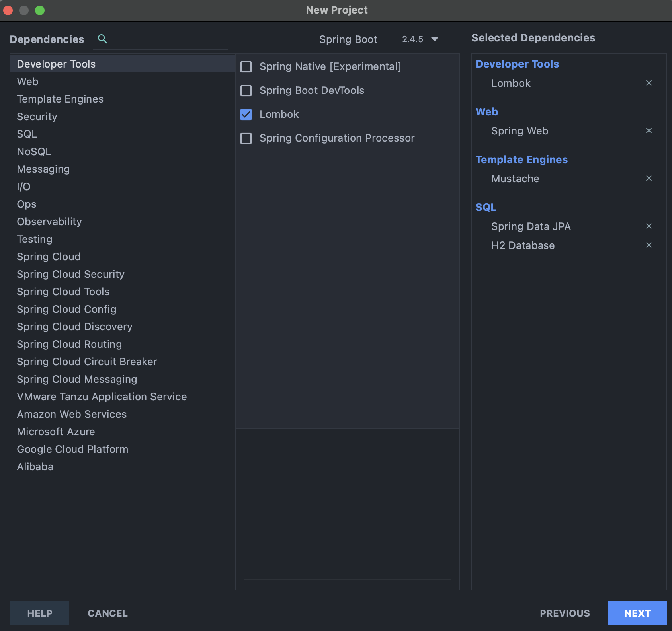Click the Web heading in Selected Dependencies
672x631 pixels.
coord(486,112)
